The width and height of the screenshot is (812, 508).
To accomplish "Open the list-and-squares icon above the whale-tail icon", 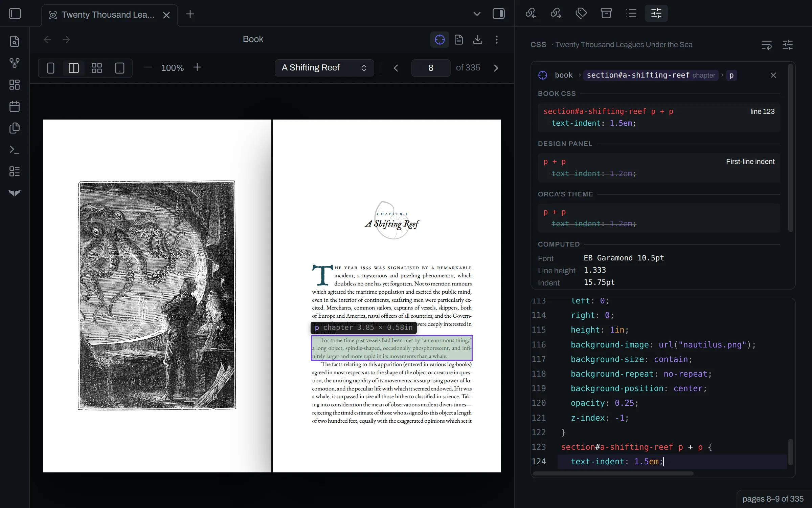I will [x=15, y=171].
